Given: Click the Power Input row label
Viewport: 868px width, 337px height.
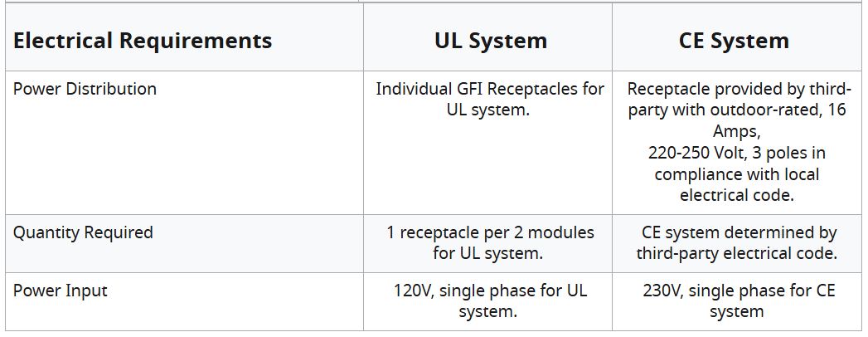Looking at the screenshot, I should (61, 291).
